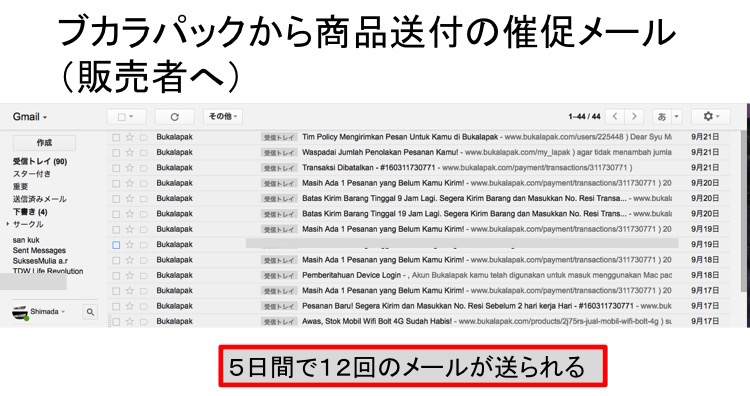Select checkbox for Batas Kirim Barang 9 Jam email
Image resolution: width=750 pixels, height=396 pixels.
pos(116,198)
